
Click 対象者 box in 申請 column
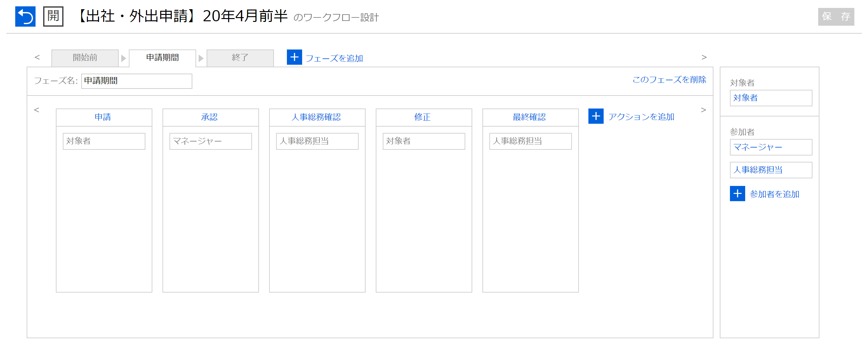[104, 141]
